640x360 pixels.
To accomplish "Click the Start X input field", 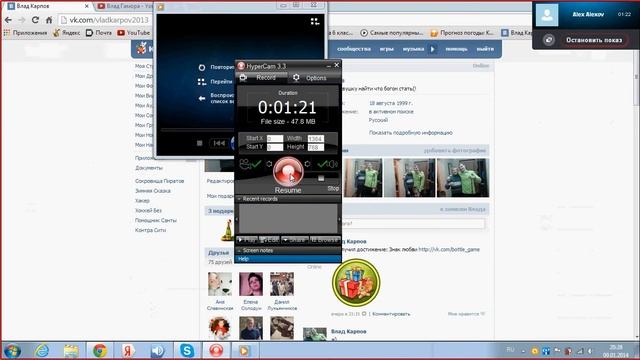I will 275,138.
